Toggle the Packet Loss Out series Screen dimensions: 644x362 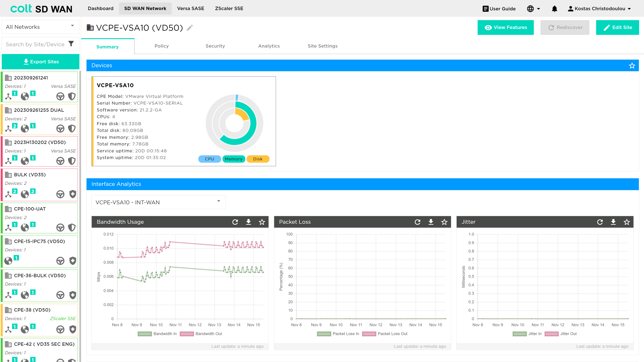pyautogui.click(x=385, y=334)
